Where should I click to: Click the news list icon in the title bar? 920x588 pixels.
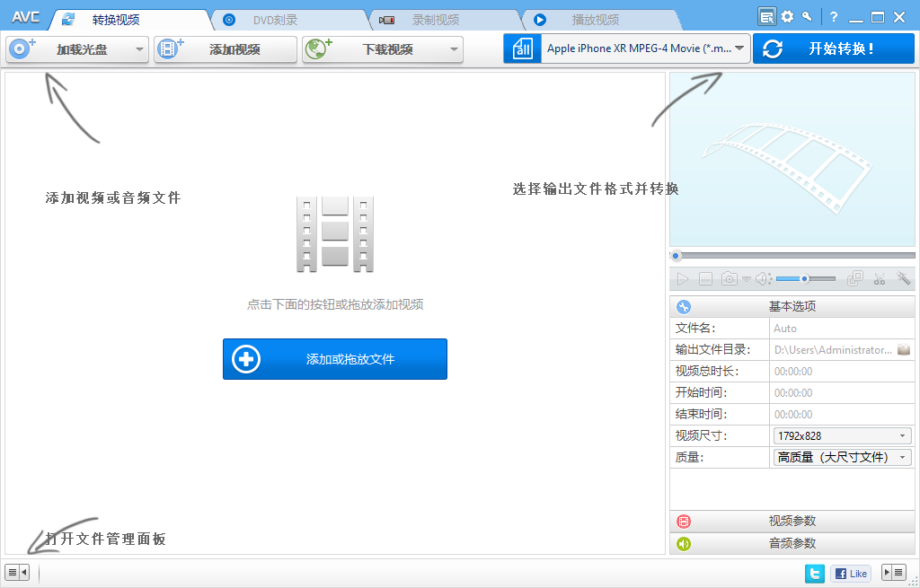[767, 16]
